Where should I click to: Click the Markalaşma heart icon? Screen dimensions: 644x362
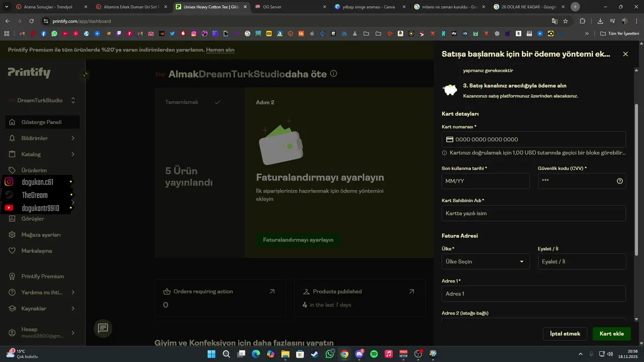coord(12,251)
